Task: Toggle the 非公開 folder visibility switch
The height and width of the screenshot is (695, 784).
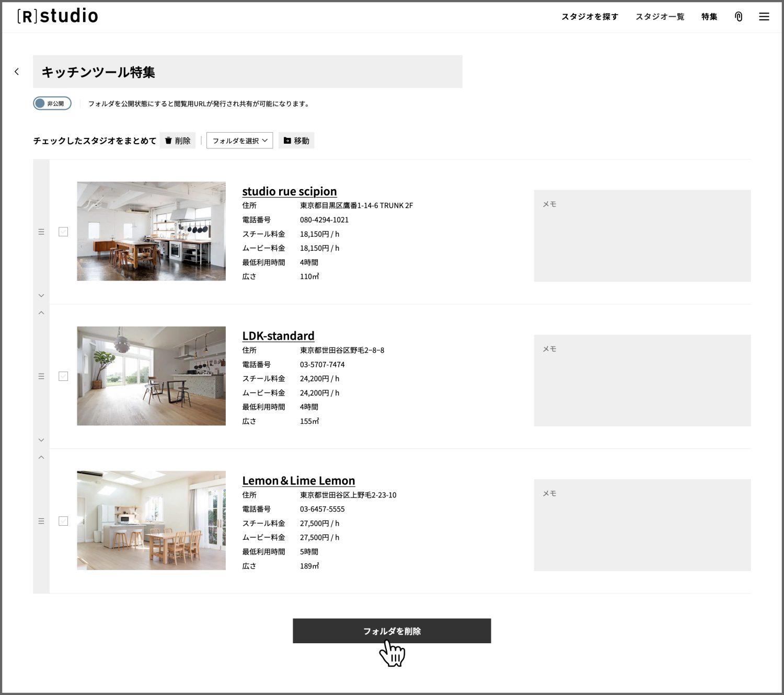Action: [52, 103]
